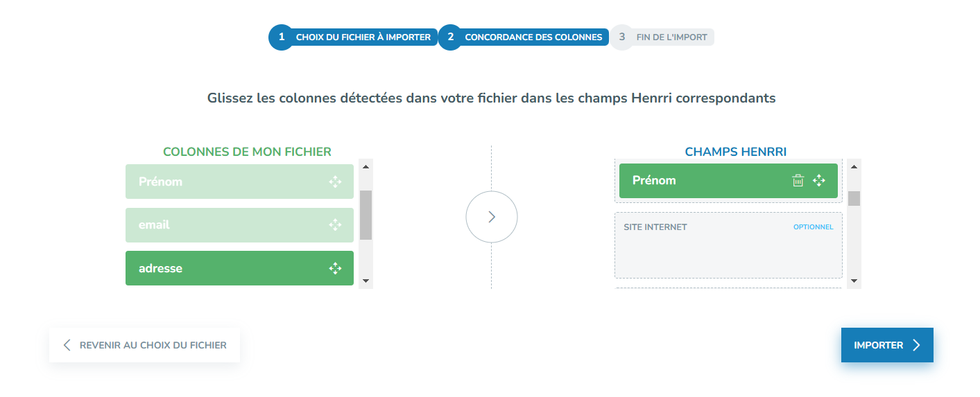980x397 pixels.
Task: Select step 2 Concordance des colonnes
Action: pyautogui.click(x=524, y=37)
